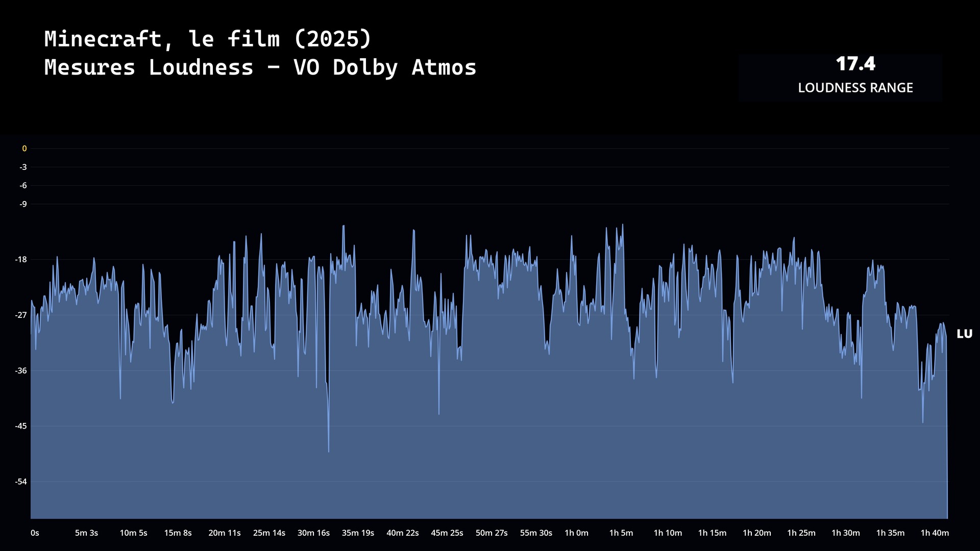Click the 55m 30s time label
Viewport: 980px width, 551px height.
(536, 533)
